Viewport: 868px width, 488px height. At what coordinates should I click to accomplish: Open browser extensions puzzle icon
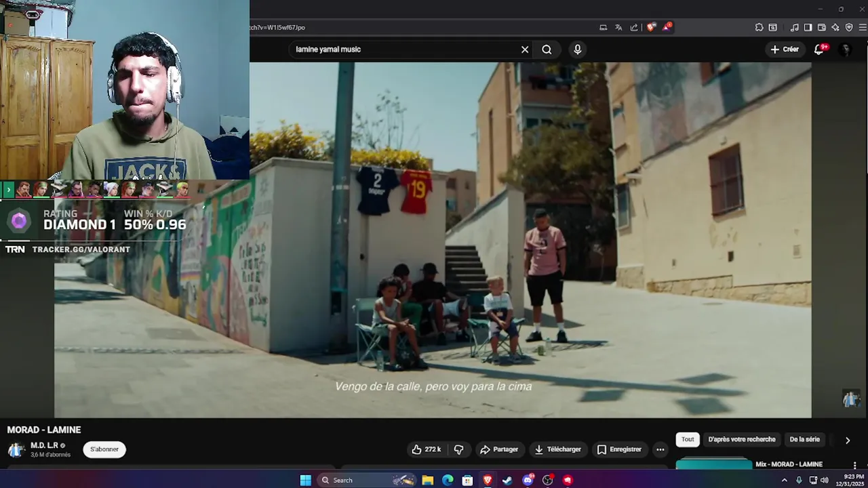[759, 28]
